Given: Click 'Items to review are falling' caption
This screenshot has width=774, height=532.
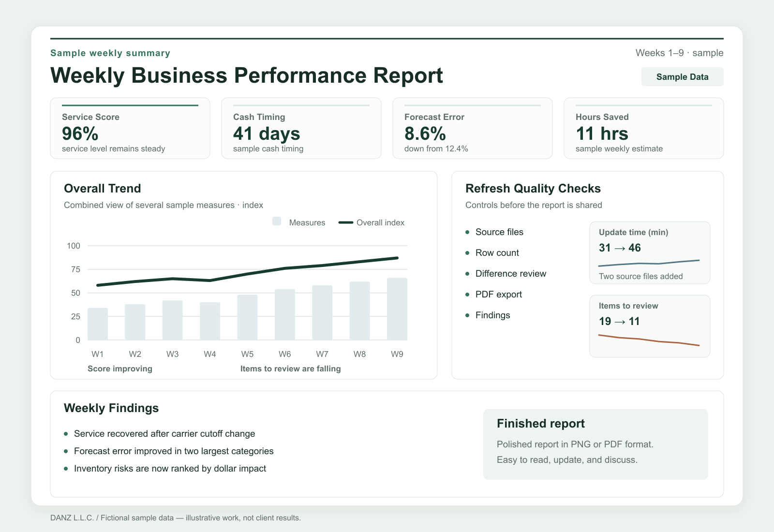Looking at the screenshot, I should coord(291,369).
